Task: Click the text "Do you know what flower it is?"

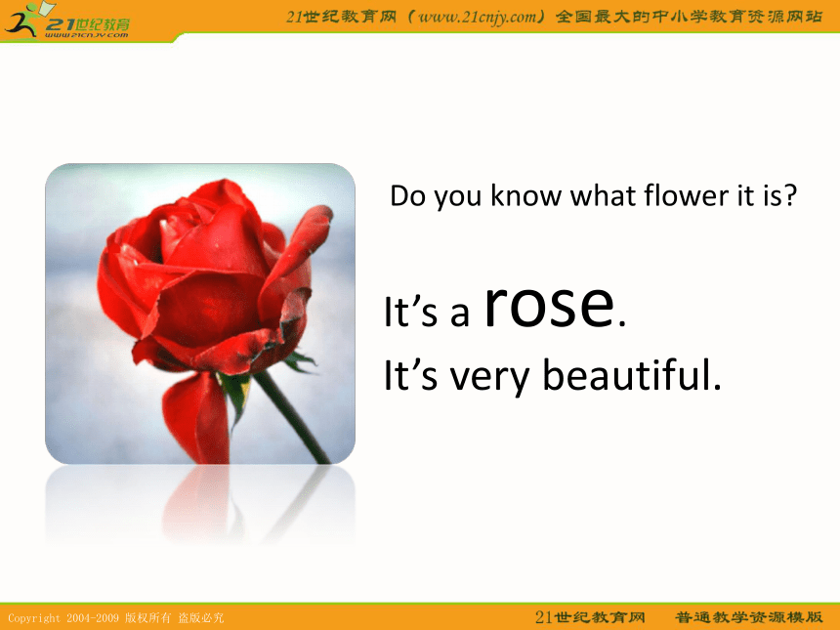Action: [593, 196]
